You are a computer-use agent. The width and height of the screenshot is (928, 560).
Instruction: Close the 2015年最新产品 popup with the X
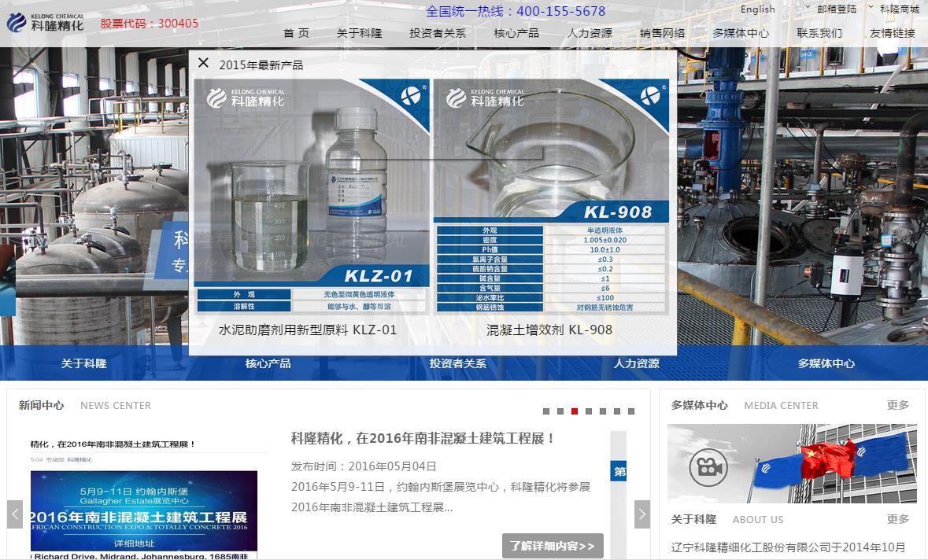point(203,63)
